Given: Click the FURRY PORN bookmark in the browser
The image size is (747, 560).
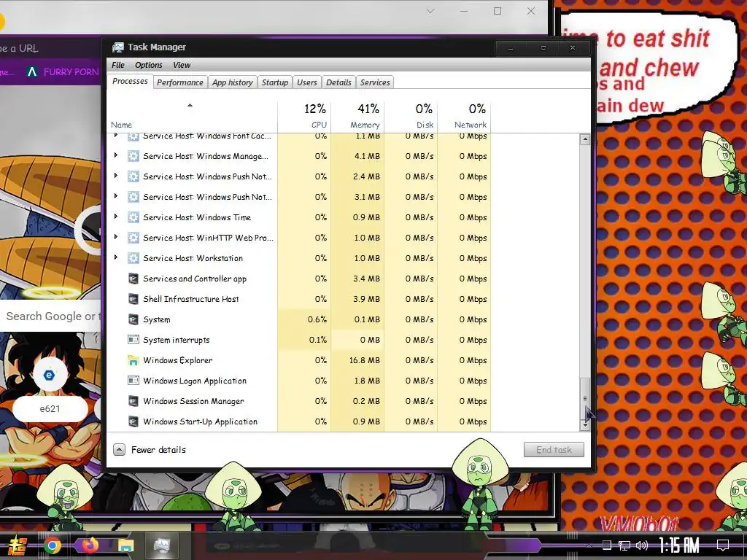Looking at the screenshot, I should coord(63,72).
